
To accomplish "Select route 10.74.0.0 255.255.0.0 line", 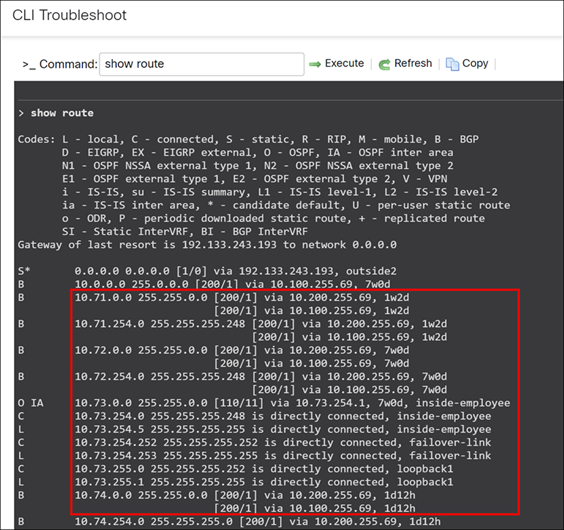I will click(x=217, y=495).
